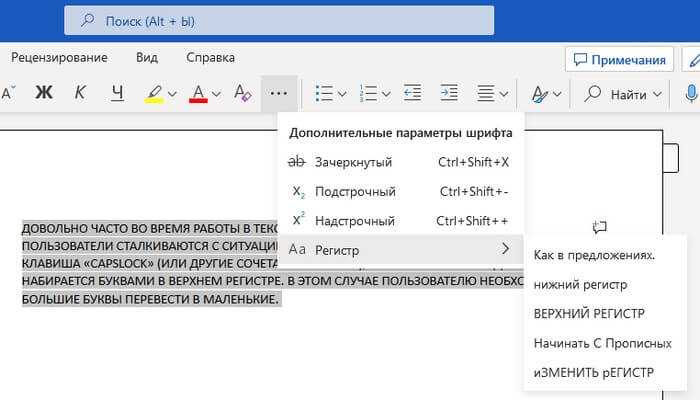Apply yellow text highlight color

[154, 94]
